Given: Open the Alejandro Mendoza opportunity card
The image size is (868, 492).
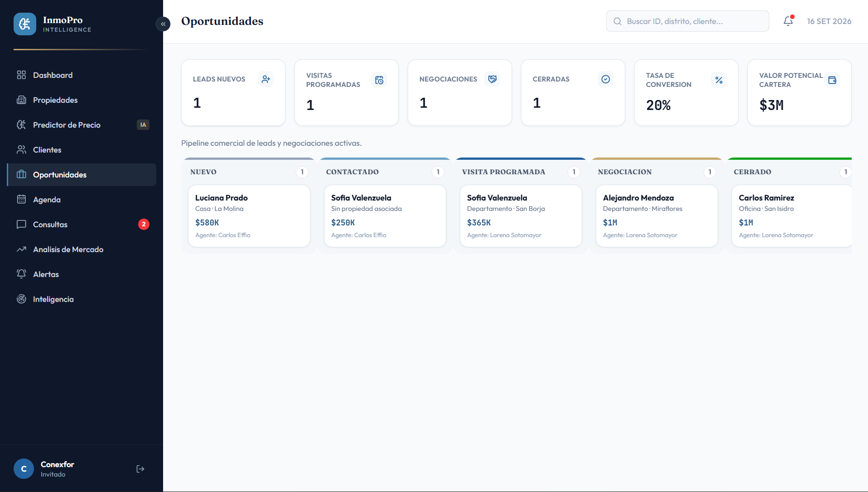Looking at the screenshot, I should [657, 216].
